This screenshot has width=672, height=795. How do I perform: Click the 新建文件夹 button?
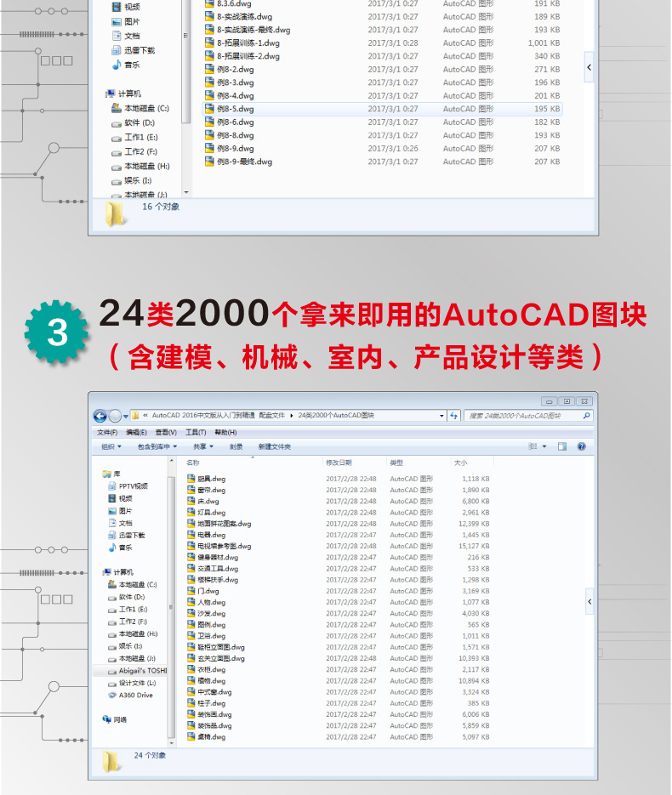pyautogui.click(x=275, y=446)
